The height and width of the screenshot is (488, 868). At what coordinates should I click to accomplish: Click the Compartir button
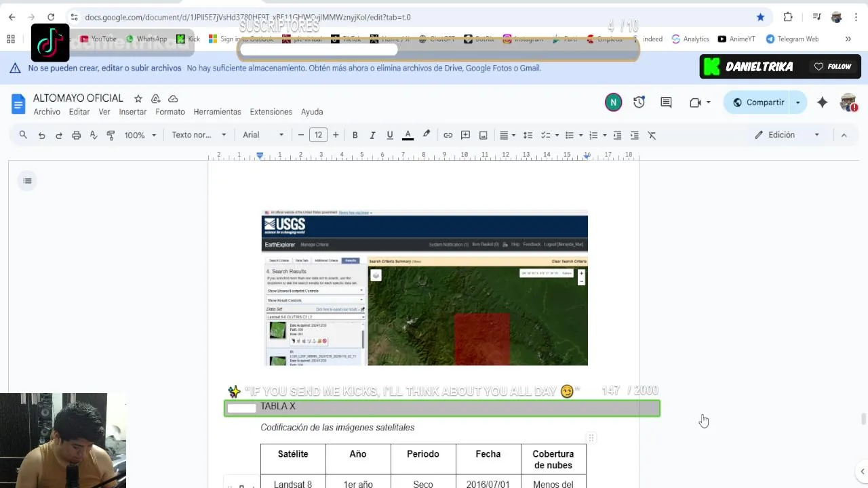coord(757,102)
